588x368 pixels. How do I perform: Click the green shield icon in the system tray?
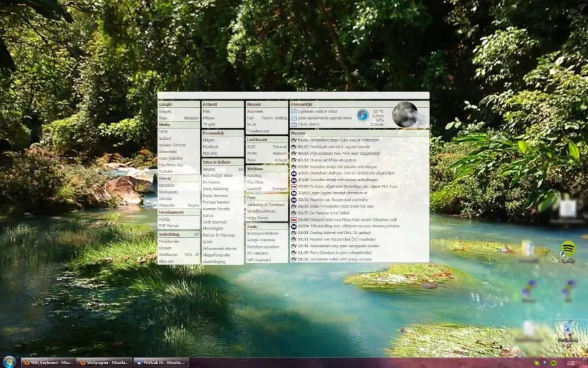click(536, 363)
